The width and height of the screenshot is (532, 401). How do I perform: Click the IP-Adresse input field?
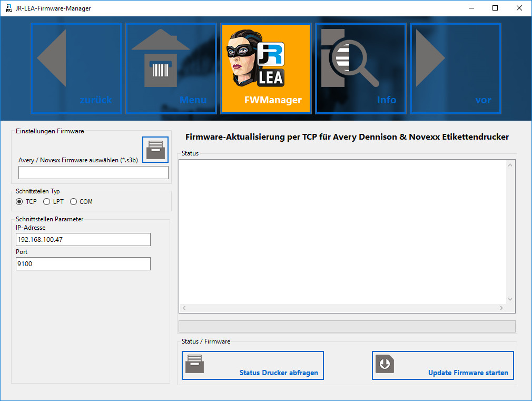(x=83, y=240)
